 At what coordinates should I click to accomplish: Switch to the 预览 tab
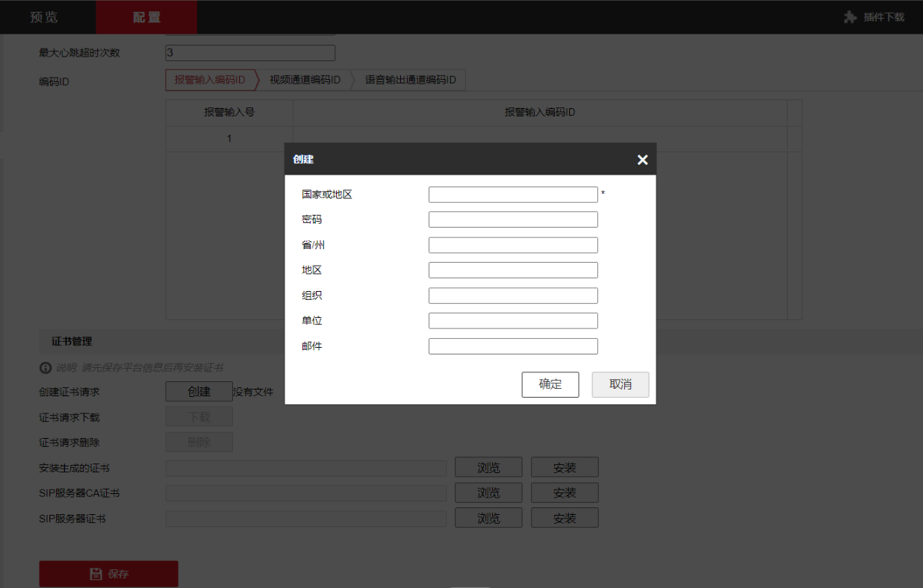(x=44, y=17)
